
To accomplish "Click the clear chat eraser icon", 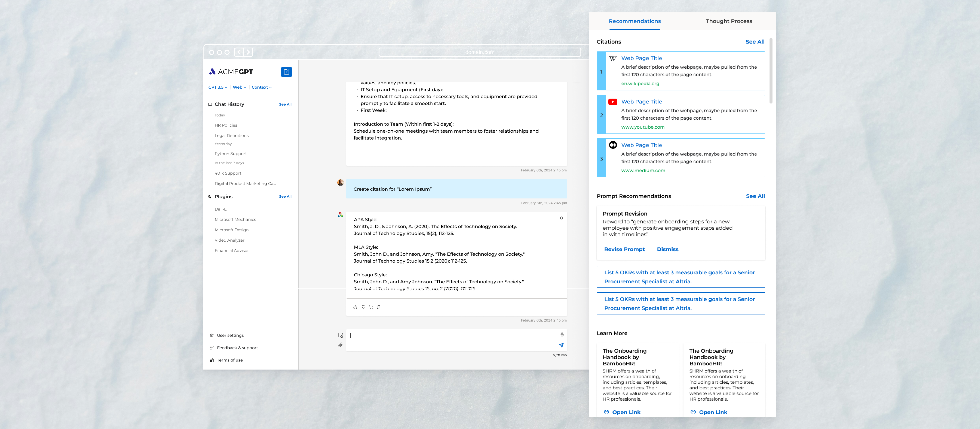I will (x=341, y=335).
